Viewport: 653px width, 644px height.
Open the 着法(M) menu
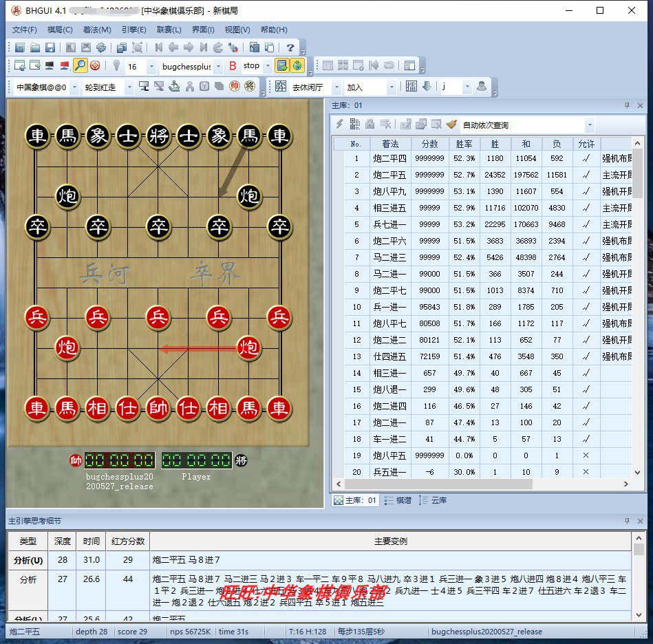click(96, 30)
